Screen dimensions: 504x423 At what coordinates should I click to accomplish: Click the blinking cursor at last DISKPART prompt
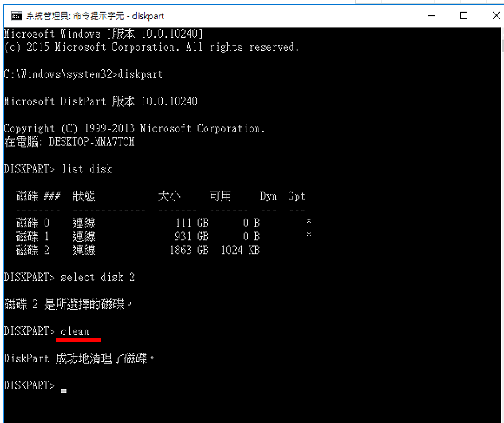coord(64,390)
